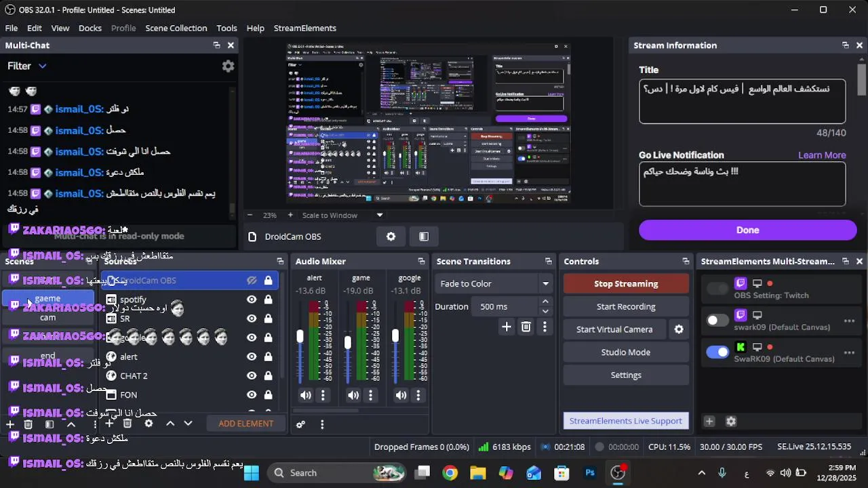This screenshot has height=488, width=868.
Task: Disable SwaRK09 Kick output toggle
Action: pyautogui.click(x=717, y=352)
